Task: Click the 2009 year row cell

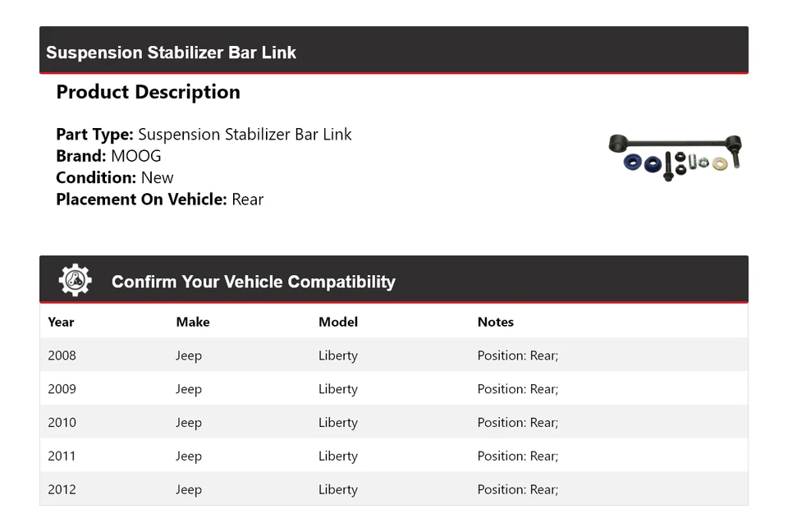Action: (62, 389)
